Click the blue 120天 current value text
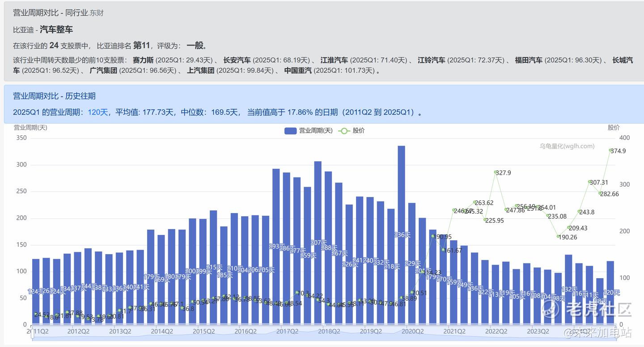The image size is (644, 347). click(x=98, y=112)
